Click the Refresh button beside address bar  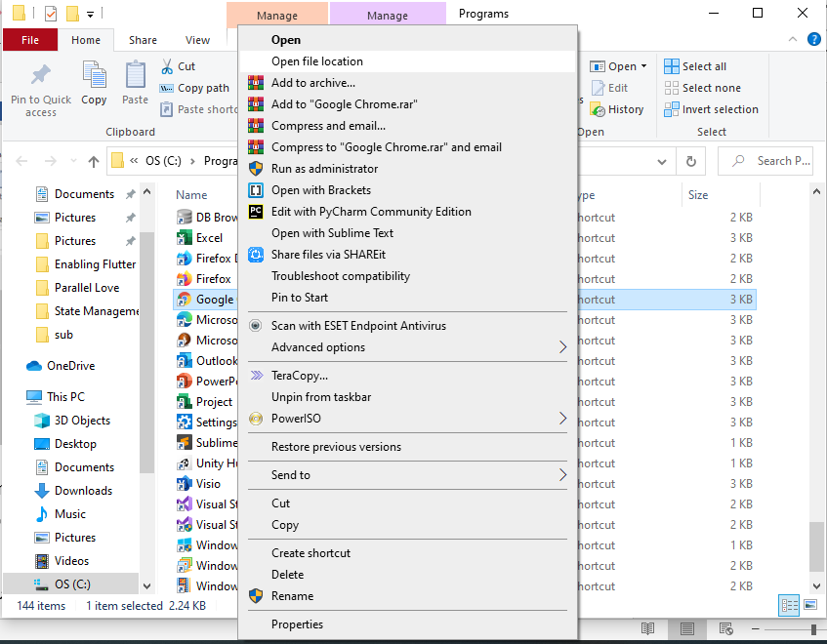point(691,162)
